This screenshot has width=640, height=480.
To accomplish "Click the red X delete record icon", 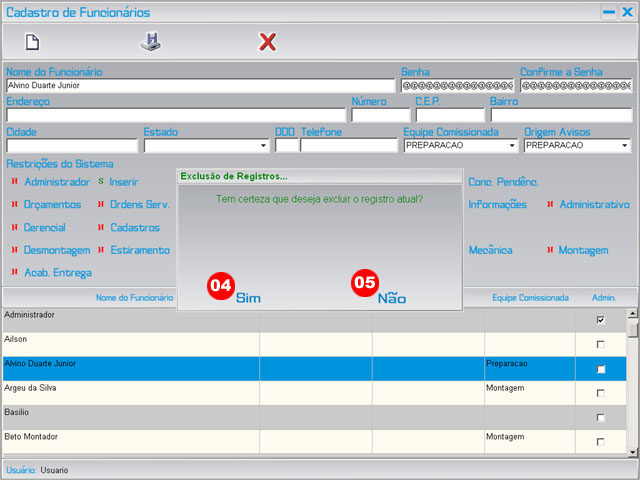I will point(267,42).
